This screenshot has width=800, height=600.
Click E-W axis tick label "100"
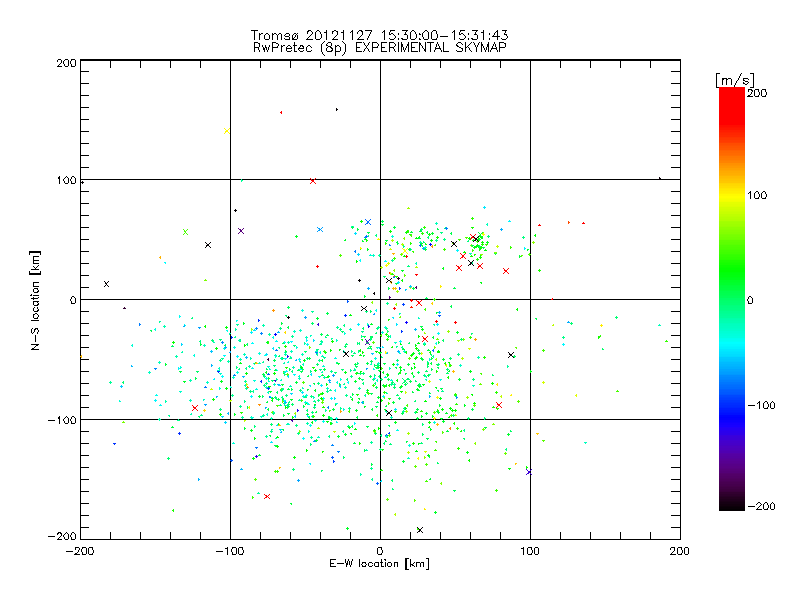(x=530, y=551)
